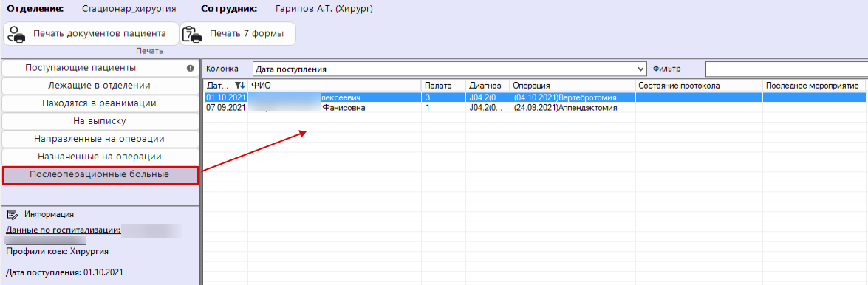Select Послеоперационные больные section

[x=100, y=175]
